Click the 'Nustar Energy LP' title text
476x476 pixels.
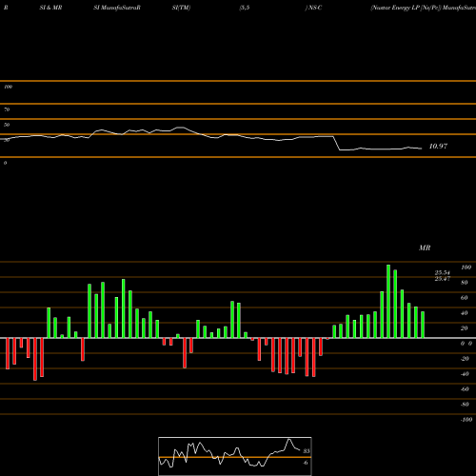point(394,8)
